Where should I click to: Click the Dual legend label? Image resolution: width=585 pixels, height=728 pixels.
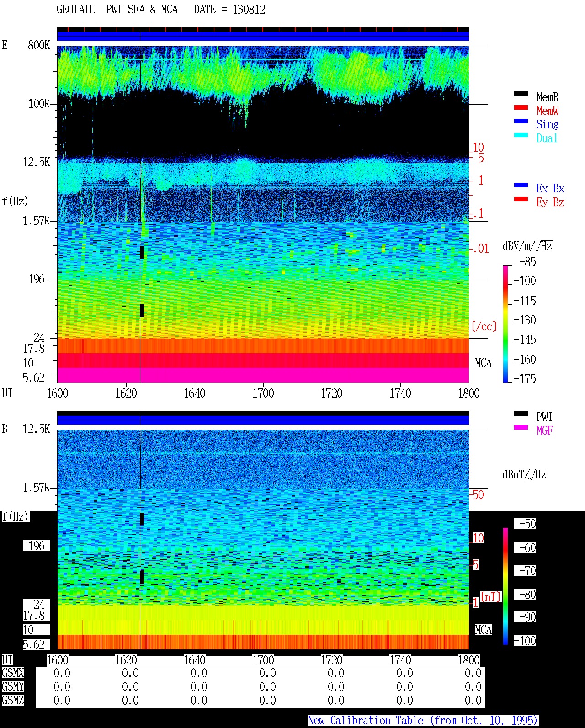pos(548,138)
